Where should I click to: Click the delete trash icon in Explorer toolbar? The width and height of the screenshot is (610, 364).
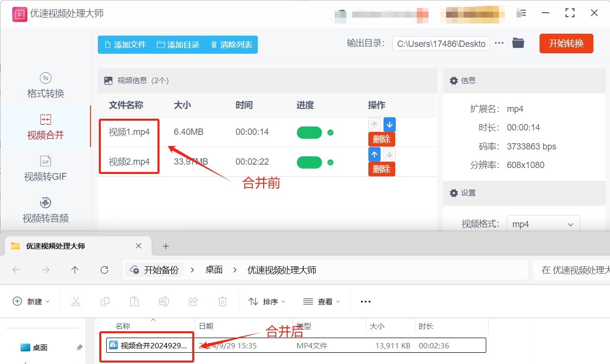click(223, 301)
